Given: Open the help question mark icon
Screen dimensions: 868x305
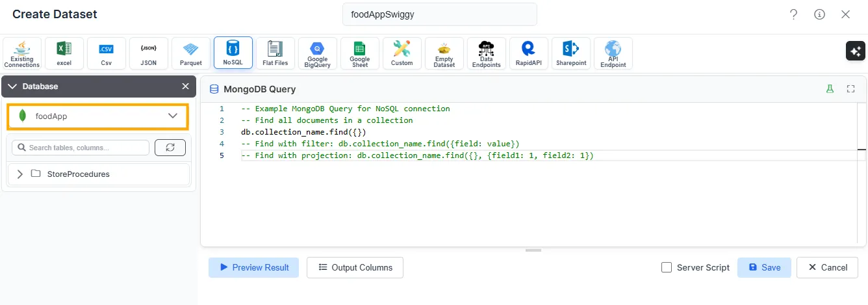Looking at the screenshot, I should [794, 14].
